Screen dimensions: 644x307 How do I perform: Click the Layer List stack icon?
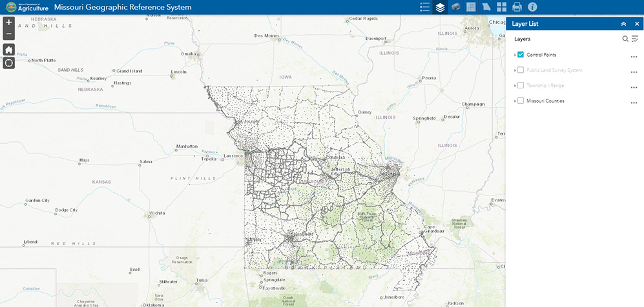tap(440, 7)
